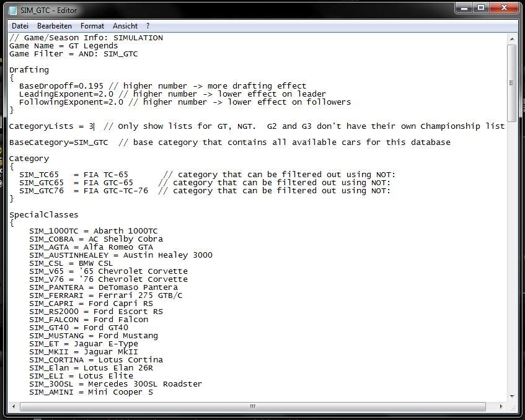Open the Format menu
Screen dimensions: 525x420
[x=92, y=26]
